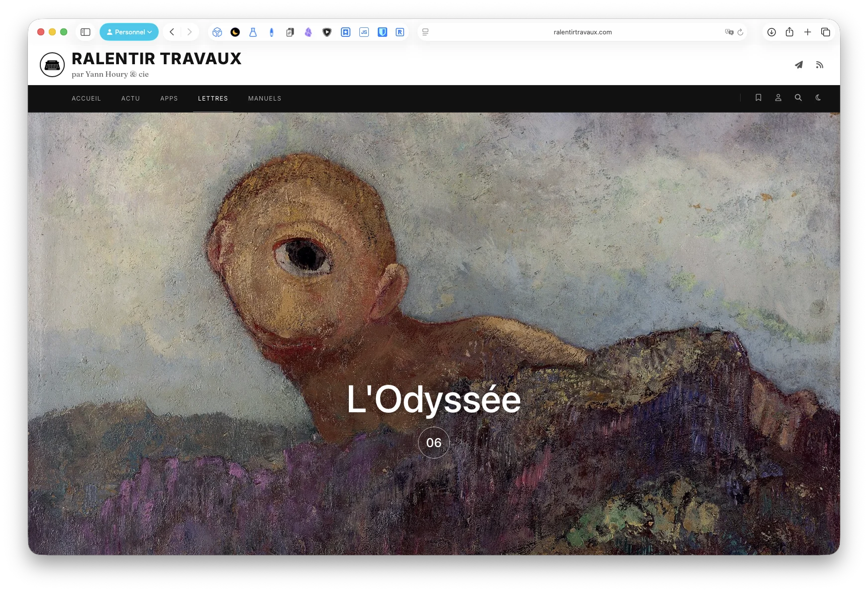Screen dimensions: 868x592
Task: Show the Safari downloads
Action: 771,32
